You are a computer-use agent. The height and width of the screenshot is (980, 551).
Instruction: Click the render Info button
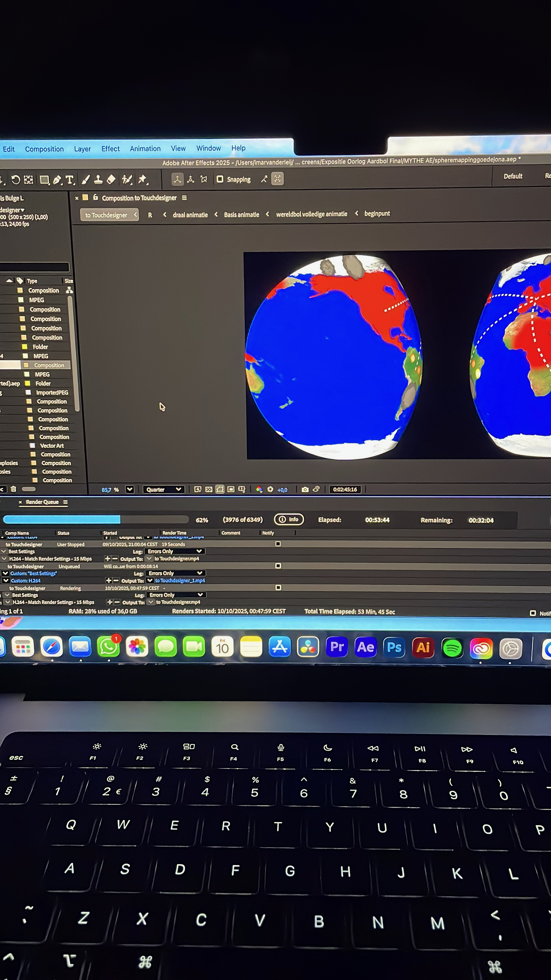click(x=289, y=520)
